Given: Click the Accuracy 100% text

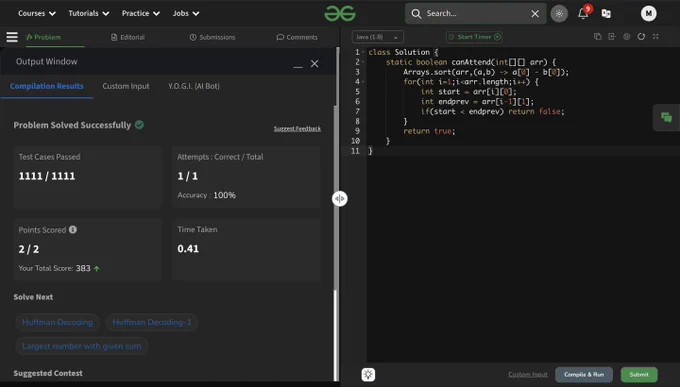Looking at the screenshot, I should pos(206,195).
